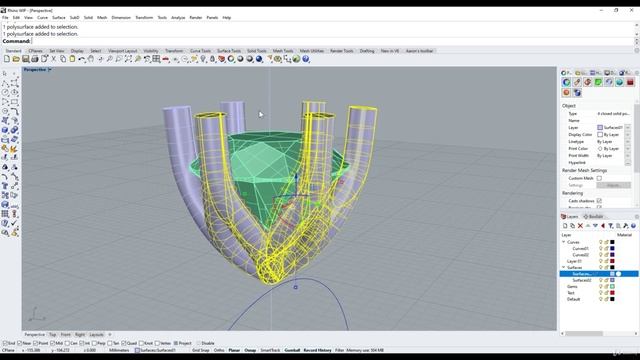
Task: Open the Analyze menu
Action: tap(178, 18)
